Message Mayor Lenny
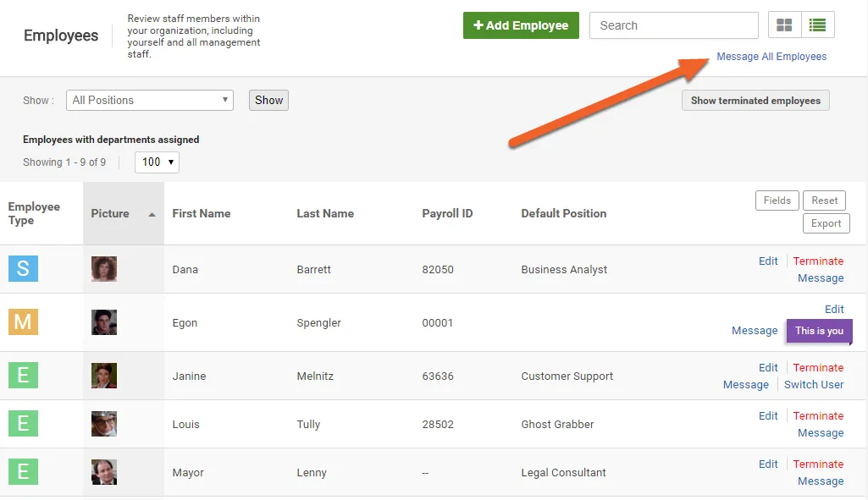 pyautogui.click(x=821, y=481)
